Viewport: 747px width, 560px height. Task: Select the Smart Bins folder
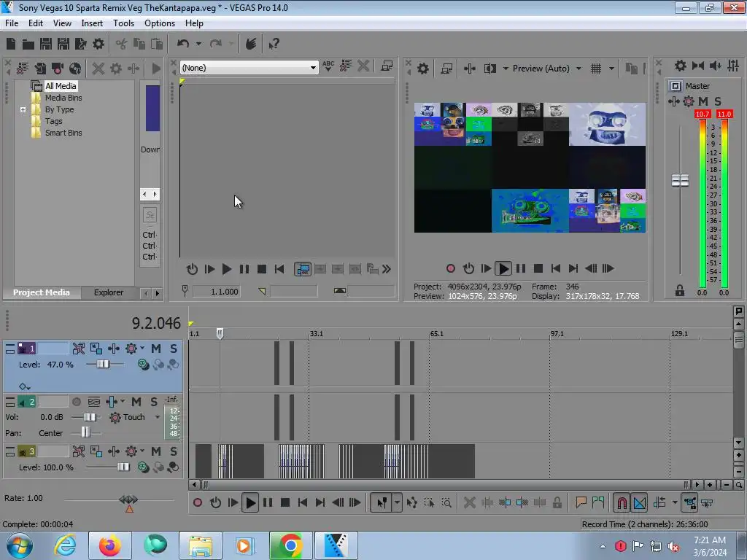(63, 133)
